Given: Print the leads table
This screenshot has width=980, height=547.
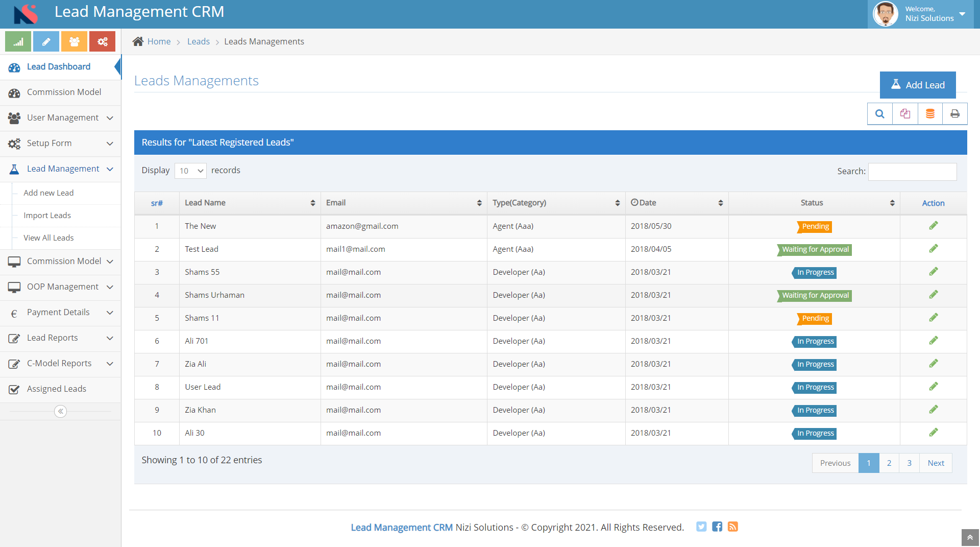Looking at the screenshot, I should [954, 114].
